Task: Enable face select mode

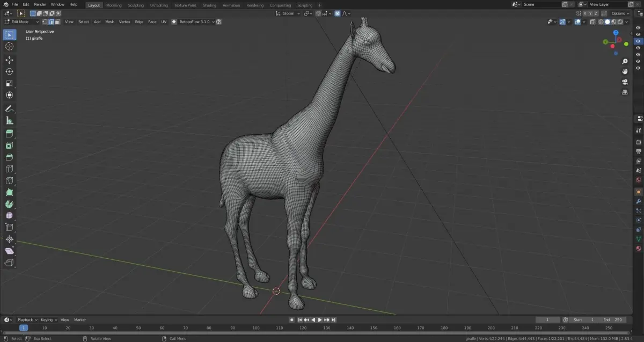Action: [57, 22]
